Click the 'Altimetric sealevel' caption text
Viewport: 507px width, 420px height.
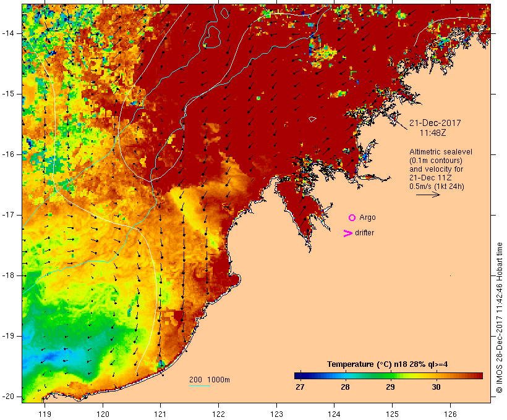click(x=441, y=152)
